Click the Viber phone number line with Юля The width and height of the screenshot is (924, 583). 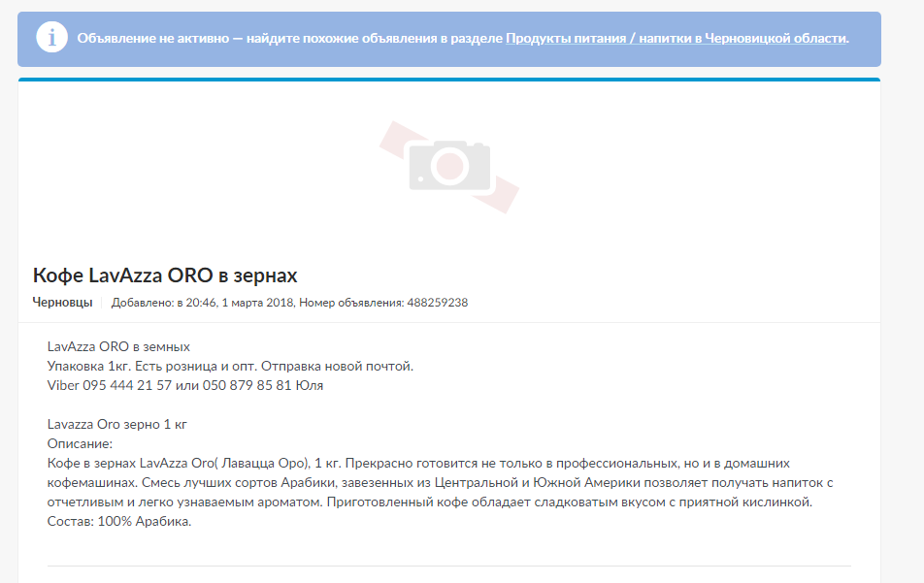(185, 385)
